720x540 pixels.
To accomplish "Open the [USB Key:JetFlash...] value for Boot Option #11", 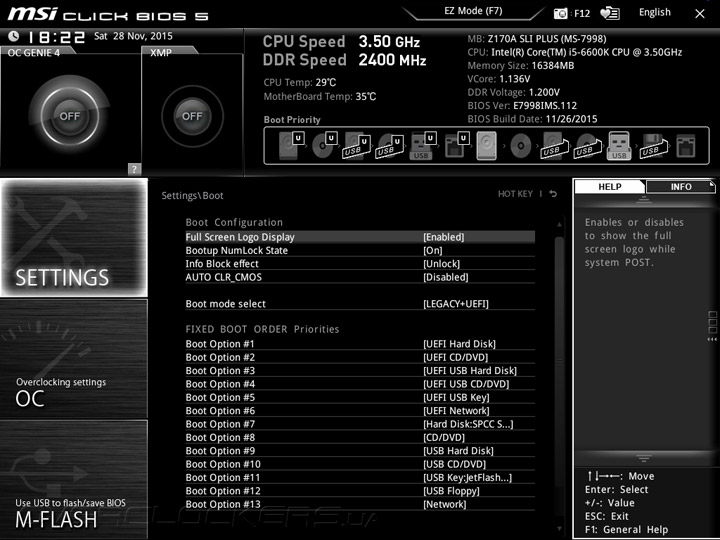I will [467, 478].
